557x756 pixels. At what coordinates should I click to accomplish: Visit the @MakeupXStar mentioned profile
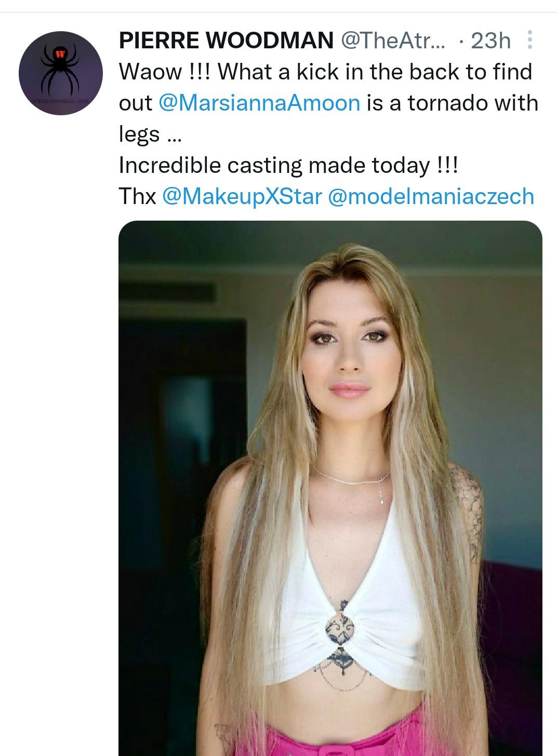pyautogui.click(x=242, y=196)
